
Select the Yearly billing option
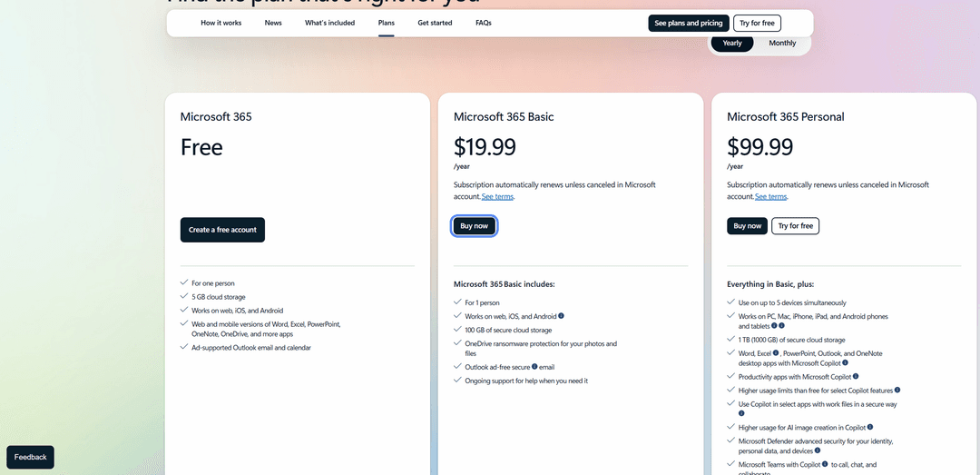(732, 44)
